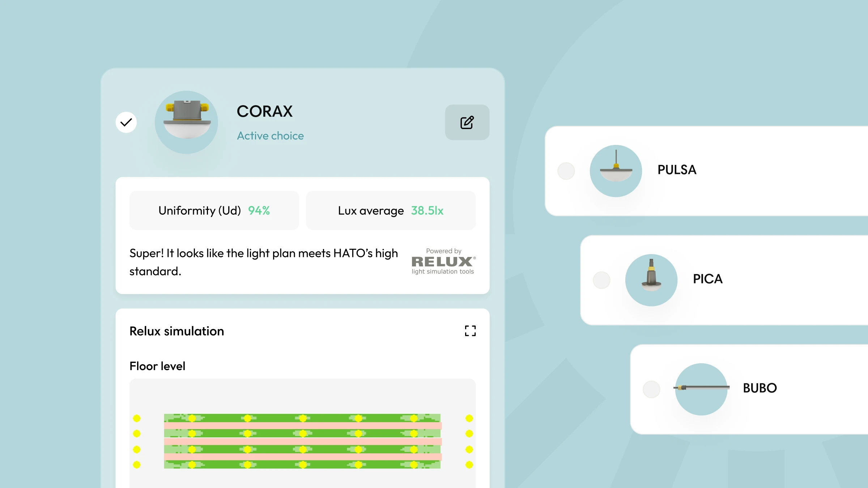The image size is (868, 488).
Task: Click the CORAX checkmark icon
Action: [x=126, y=123]
